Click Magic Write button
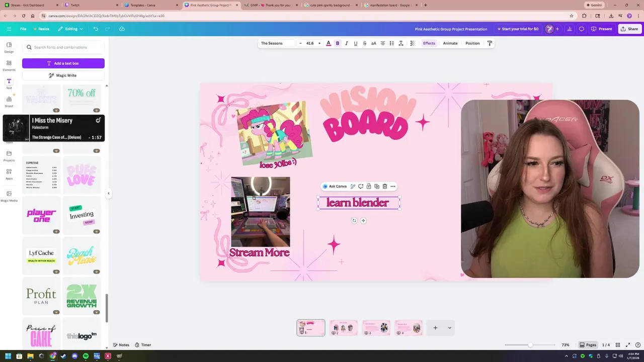Viewport: 644px width, 362px height. [x=63, y=75]
